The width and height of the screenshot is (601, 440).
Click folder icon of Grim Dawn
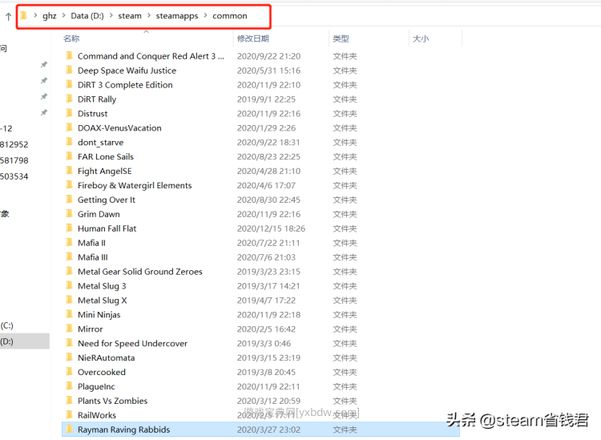[69, 213]
